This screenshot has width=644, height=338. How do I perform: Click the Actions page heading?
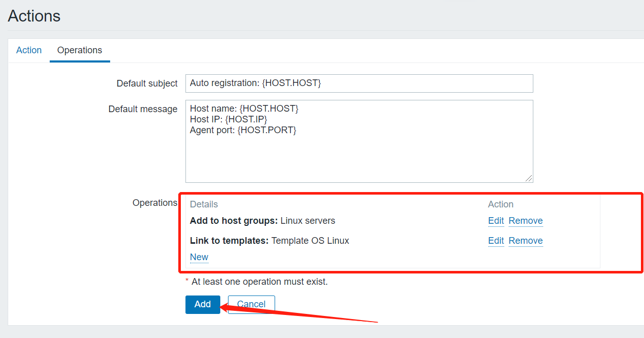(34, 16)
